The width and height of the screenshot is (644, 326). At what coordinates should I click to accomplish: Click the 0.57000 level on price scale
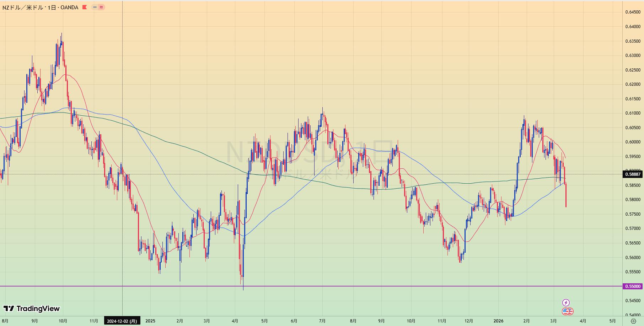point(633,228)
